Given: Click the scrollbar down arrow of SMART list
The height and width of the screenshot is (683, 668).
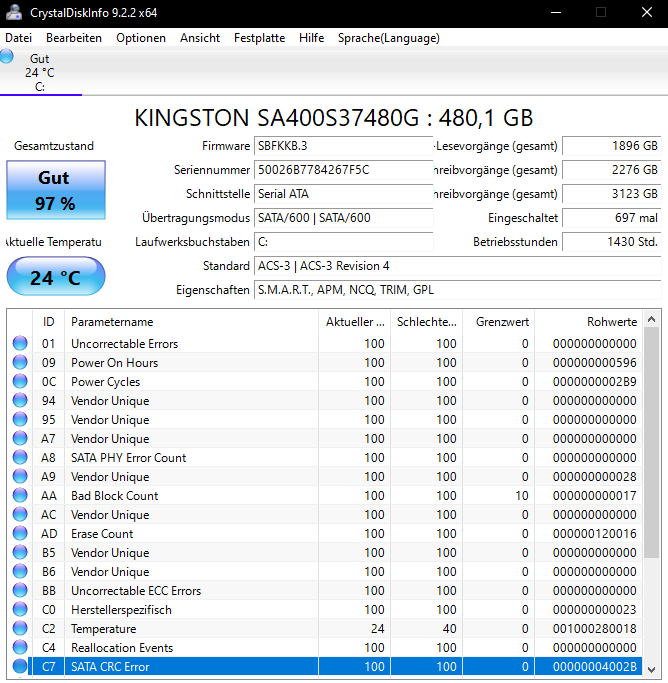Looking at the screenshot, I should click(651, 669).
